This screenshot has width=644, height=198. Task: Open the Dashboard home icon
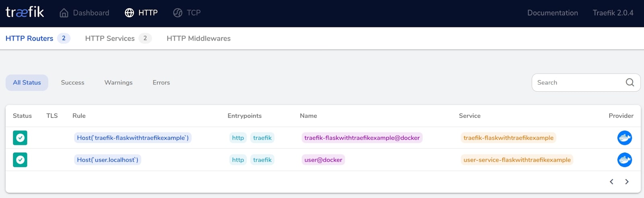64,13
